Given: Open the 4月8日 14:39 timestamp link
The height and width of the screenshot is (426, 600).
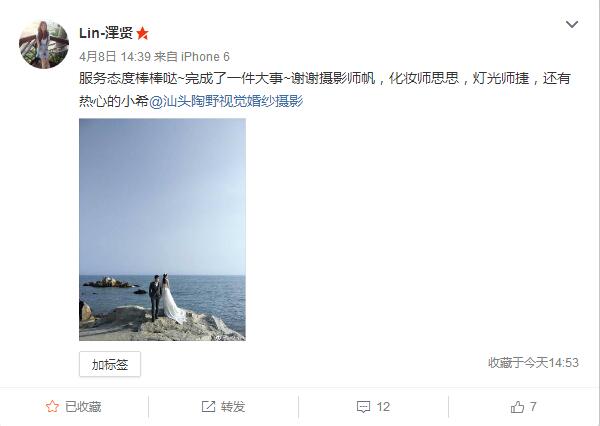Looking at the screenshot, I should click(x=115, y=57).
